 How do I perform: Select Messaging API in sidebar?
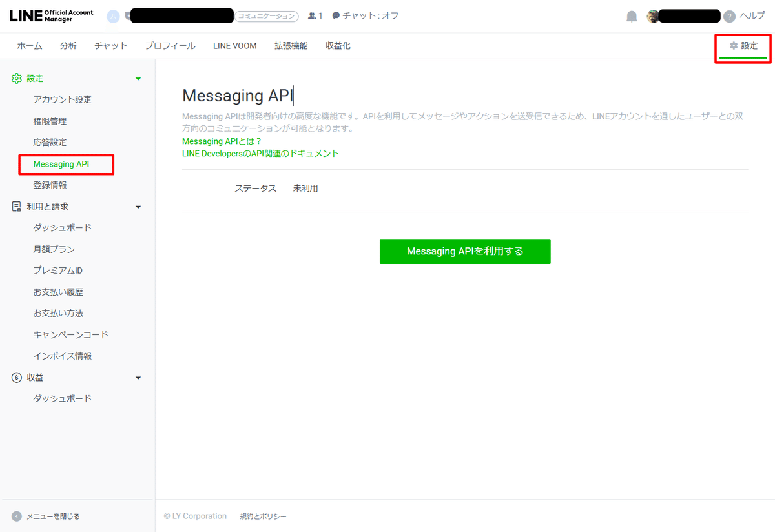point(61,164)
